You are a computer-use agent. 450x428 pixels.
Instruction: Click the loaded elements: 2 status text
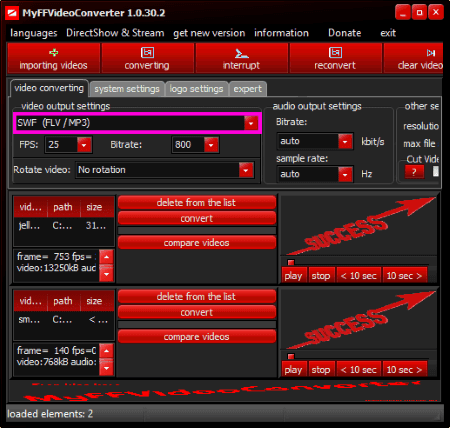50,414
